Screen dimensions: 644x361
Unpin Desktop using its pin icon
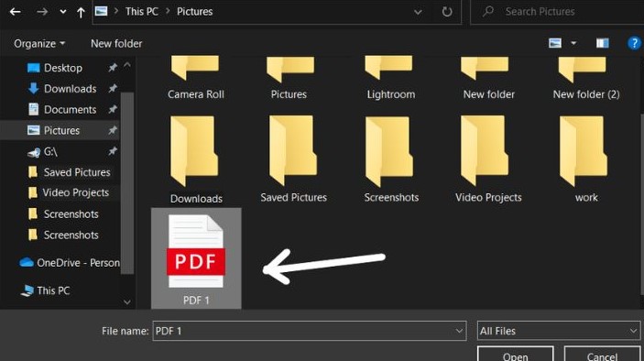click(112, 68)
